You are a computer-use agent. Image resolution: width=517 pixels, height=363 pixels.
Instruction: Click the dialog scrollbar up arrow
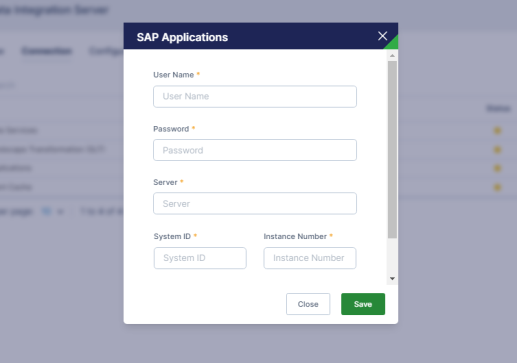(392, 56)
